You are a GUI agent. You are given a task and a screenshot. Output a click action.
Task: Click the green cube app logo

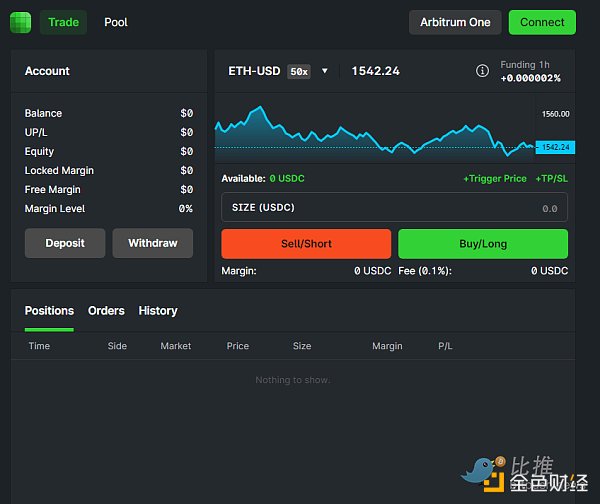[20, 22]
